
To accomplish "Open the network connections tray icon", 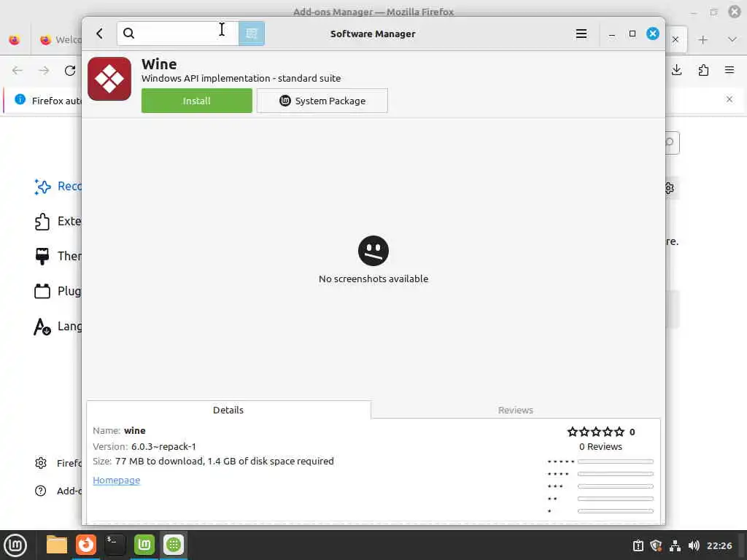I will click(x=675, y=545).
